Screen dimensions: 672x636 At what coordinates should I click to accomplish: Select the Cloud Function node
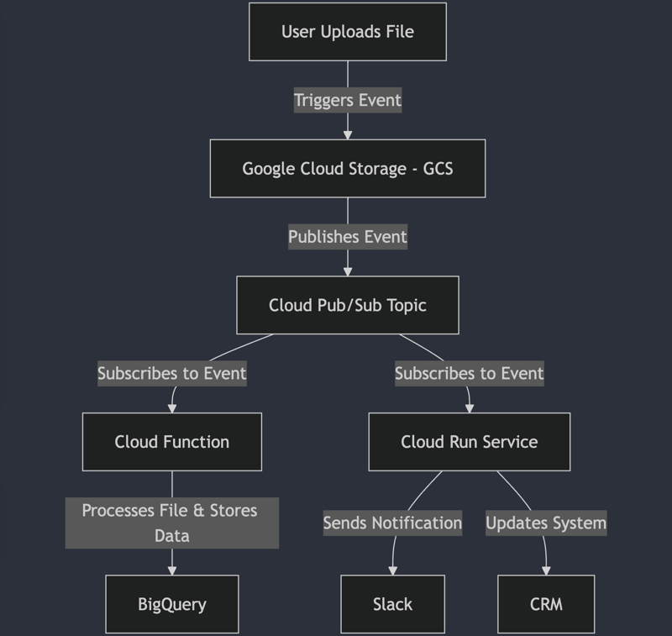click(x=172, y=442)
